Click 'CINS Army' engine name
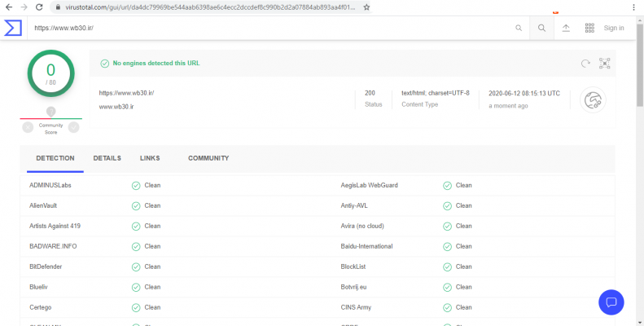The image size is (644, 326). point(356,307)
